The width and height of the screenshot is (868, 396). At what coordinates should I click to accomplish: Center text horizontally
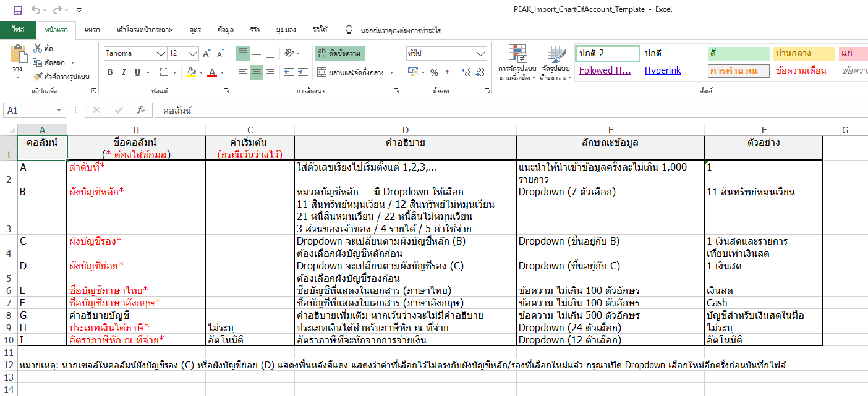click(x=257, y=72)
